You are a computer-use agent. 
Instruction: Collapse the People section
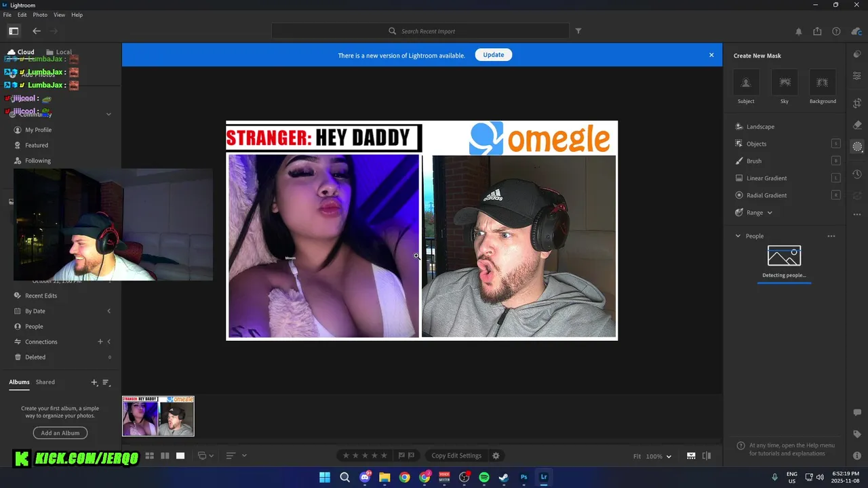point(738,236)
